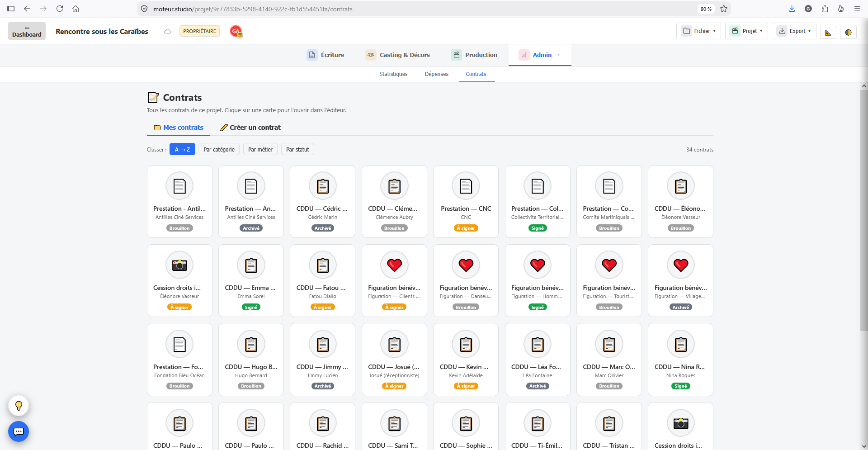Open the chat bubble support button
The height and width of the screenshot is (450, 868).
(19, 431)
